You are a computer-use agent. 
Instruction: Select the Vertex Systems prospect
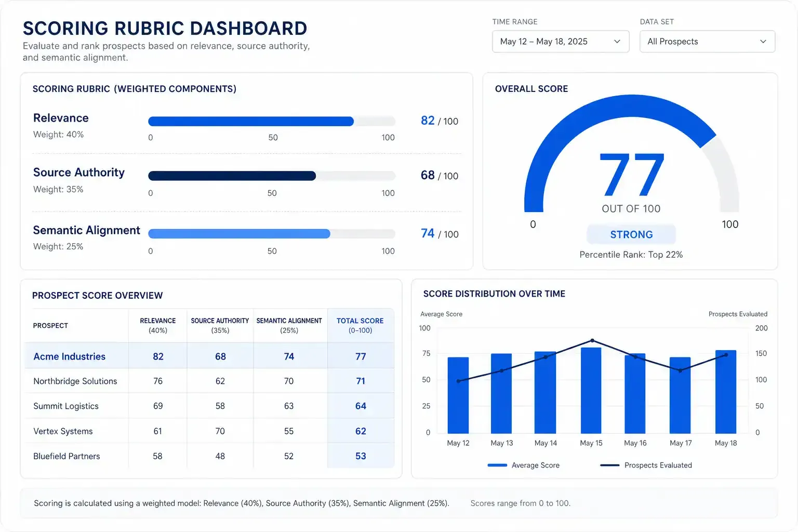coord(63,431)
